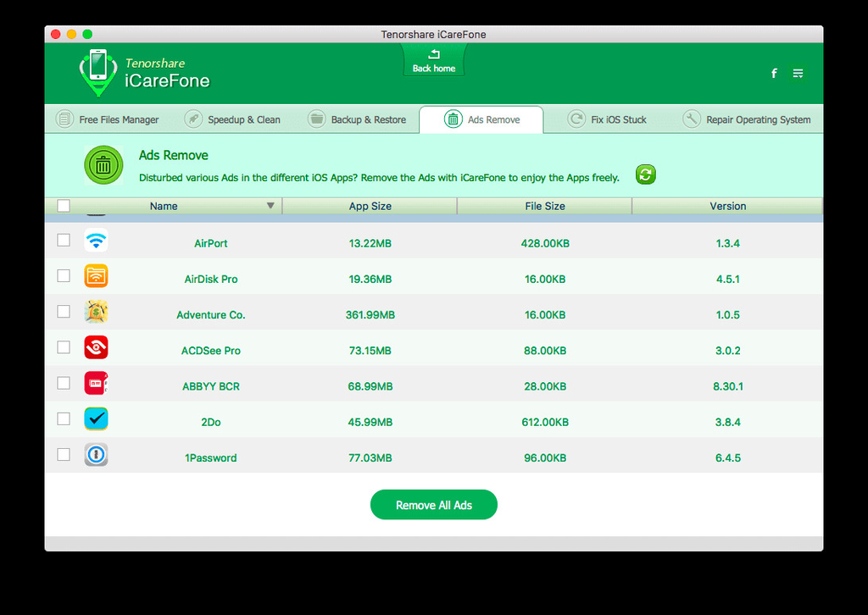Switch to Speedup & Clean tab

pyautogui.click(x=232, y=119)
